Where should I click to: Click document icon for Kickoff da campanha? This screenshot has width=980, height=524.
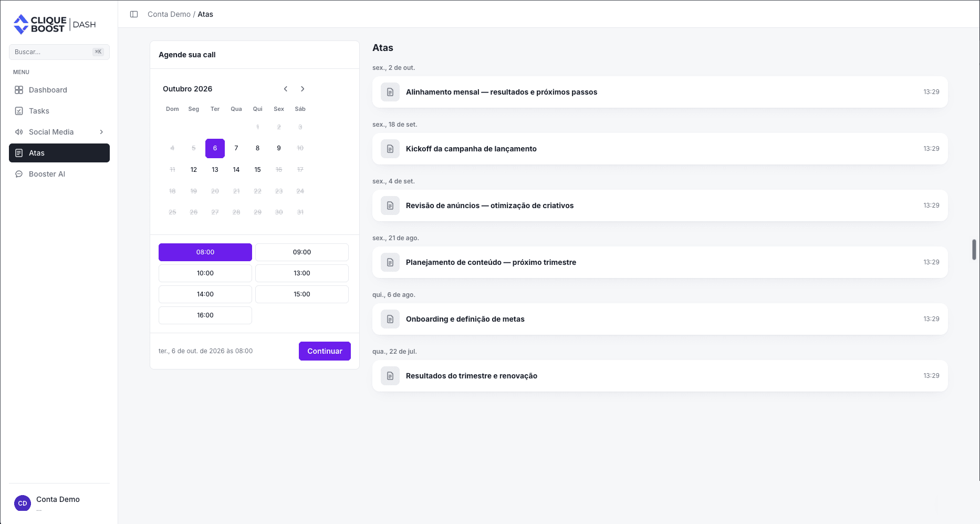(x=390, y=149)
